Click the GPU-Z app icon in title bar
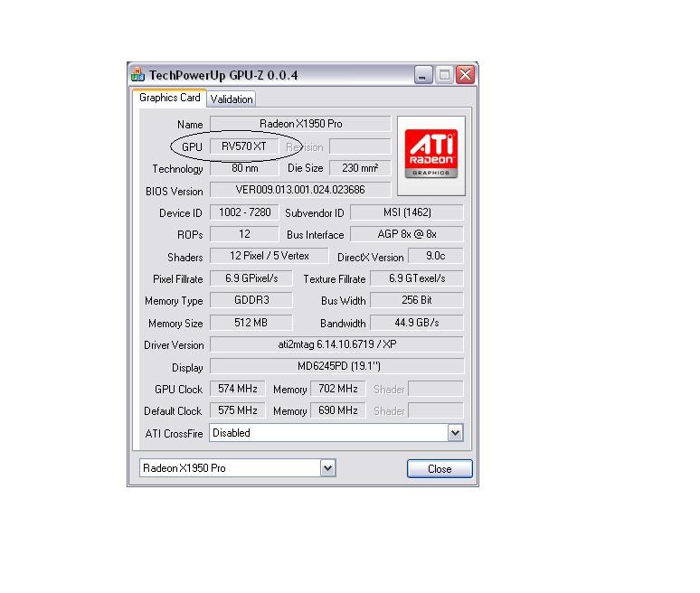The width and height of the screenshot is (700, 593). pos(137,74)
